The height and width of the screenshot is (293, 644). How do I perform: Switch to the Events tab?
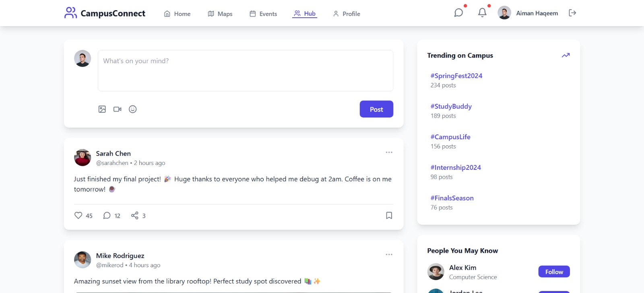263,14
